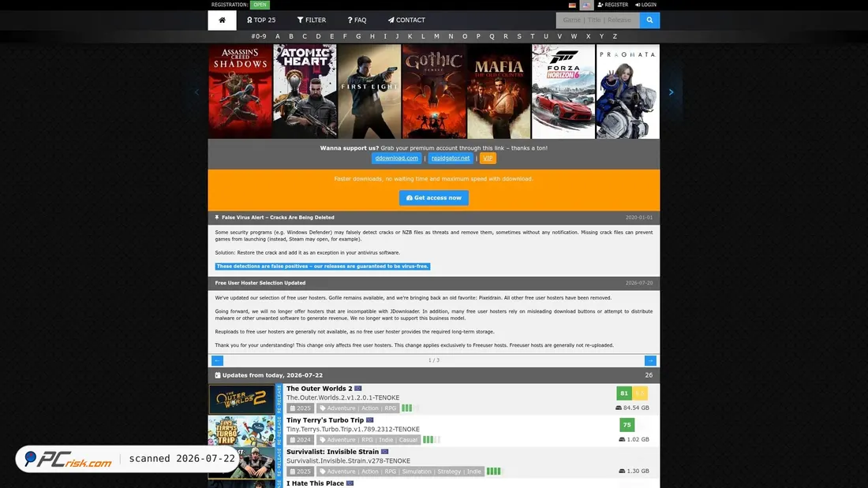Click the green 81 score badge
The image size is (868, 488).
tap(624, 393)
